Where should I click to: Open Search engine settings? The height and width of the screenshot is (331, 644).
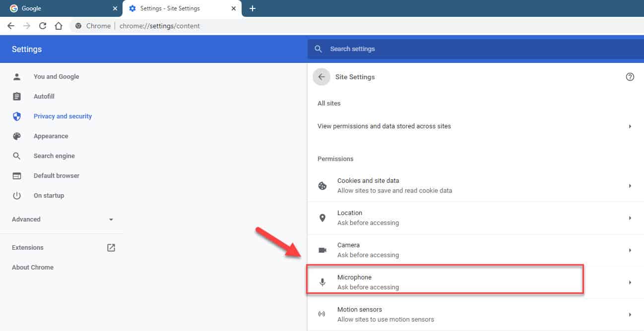54,156
